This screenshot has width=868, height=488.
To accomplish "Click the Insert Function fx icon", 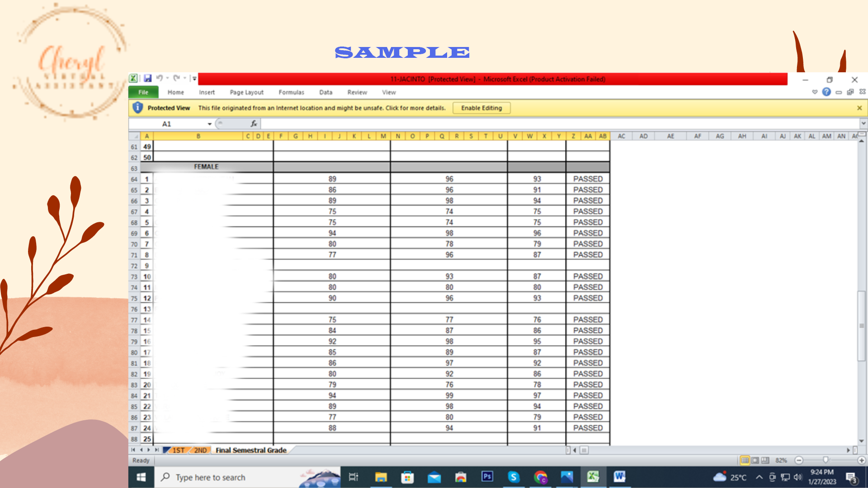I will pos(254,123).
